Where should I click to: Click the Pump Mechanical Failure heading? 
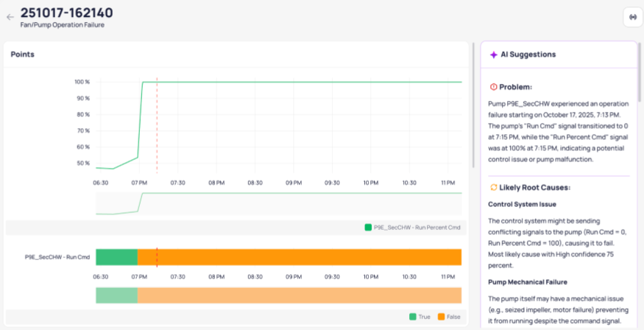(526, 282)
